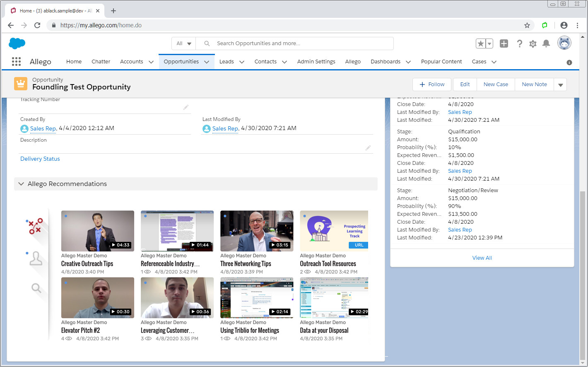Play the Elevator Pitch #2 video thumbnail
Viewport: 588px width, 367px height.
click(x=97, y=297)
